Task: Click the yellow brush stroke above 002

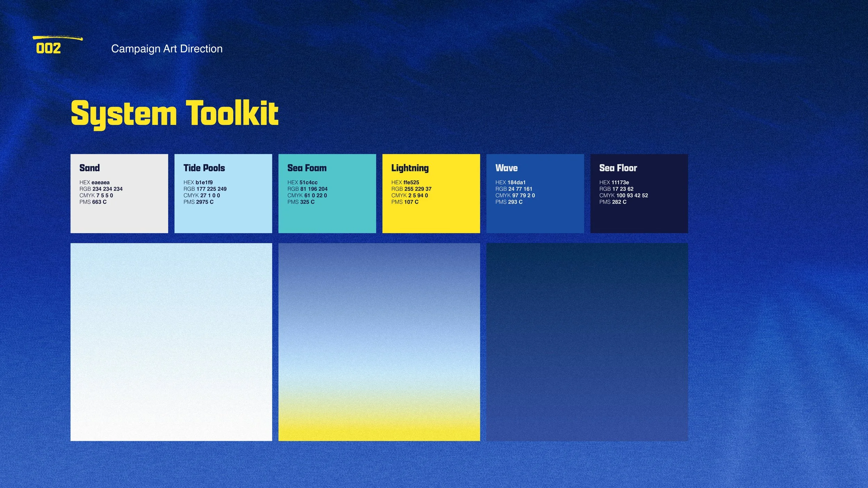Action: (x=58, y=38)
